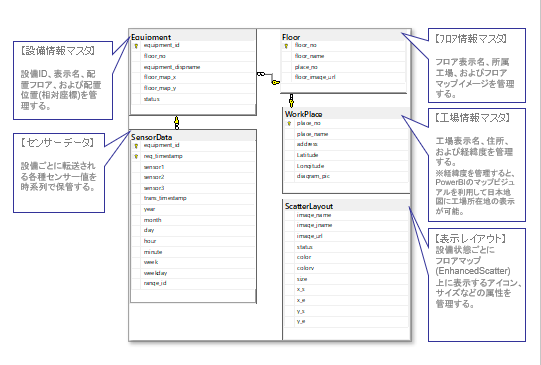
Task: Click the sensor1 column
Action: pyautogui.click(x=154, y=167)
